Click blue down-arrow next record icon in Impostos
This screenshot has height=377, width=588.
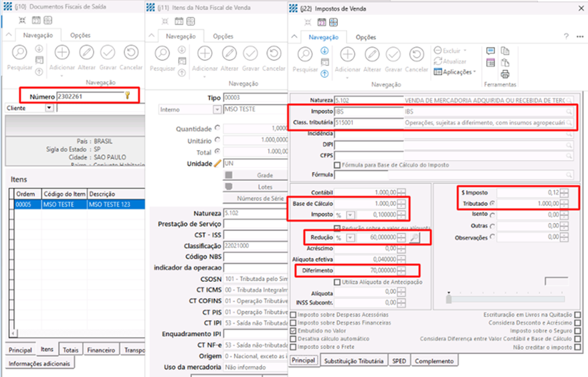(324, 50)
